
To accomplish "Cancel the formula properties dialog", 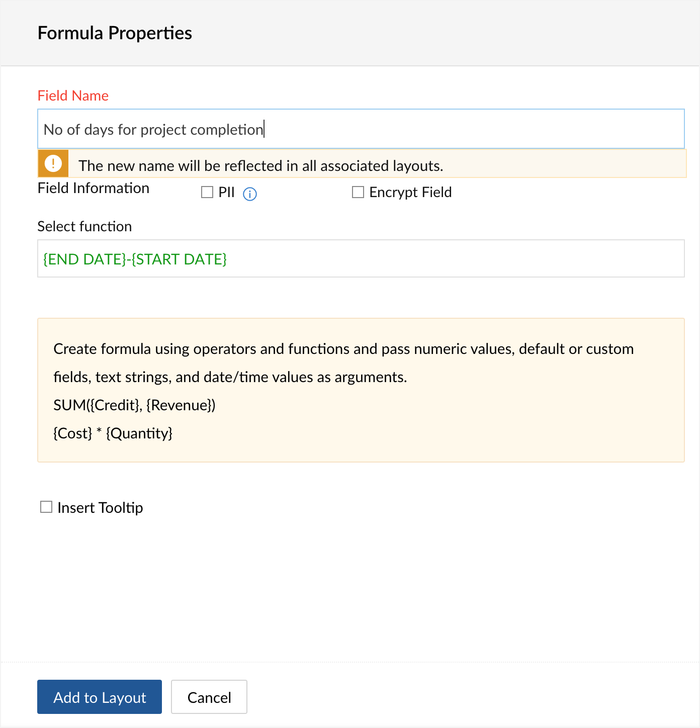I will pos(209,697).
